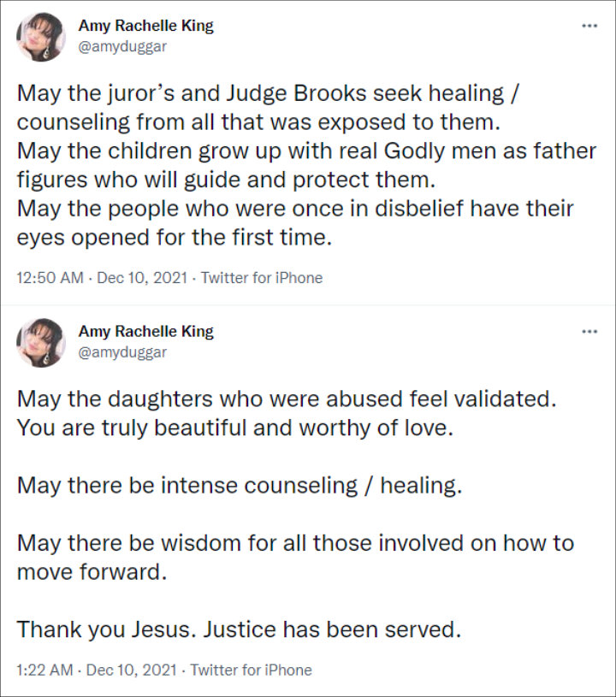Open Twitter for iPhone link on second tweet
616x697 pixels.
pos(252,670)
